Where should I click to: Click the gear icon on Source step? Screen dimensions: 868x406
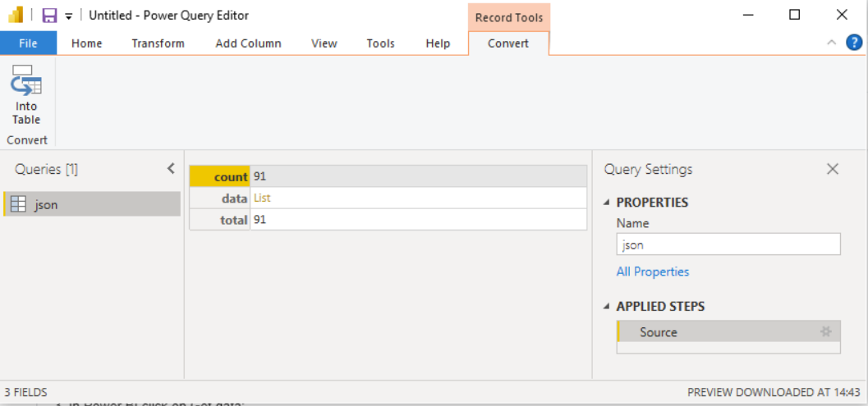826,331
